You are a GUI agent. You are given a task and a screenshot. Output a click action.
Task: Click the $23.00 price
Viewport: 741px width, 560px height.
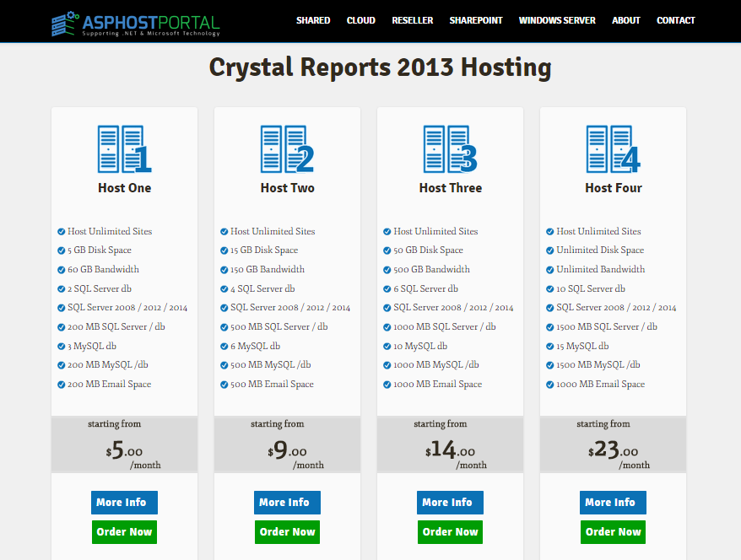click(613, 450)
